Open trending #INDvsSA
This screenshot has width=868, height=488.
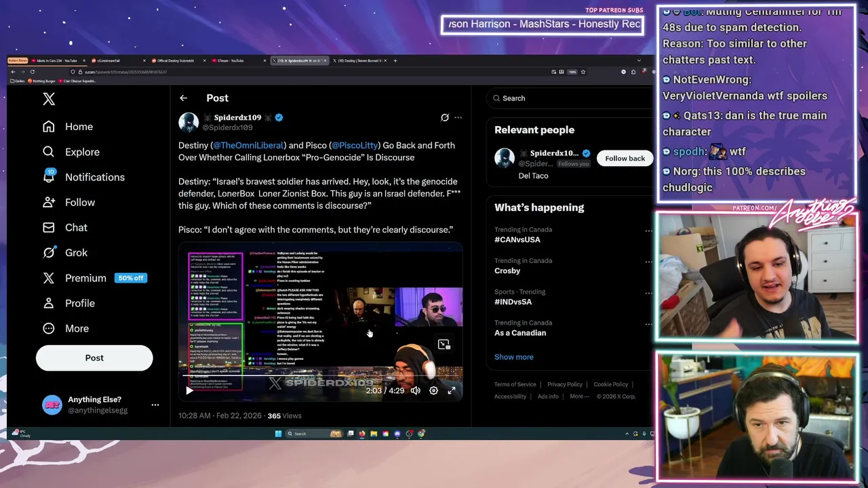point(513,302)
